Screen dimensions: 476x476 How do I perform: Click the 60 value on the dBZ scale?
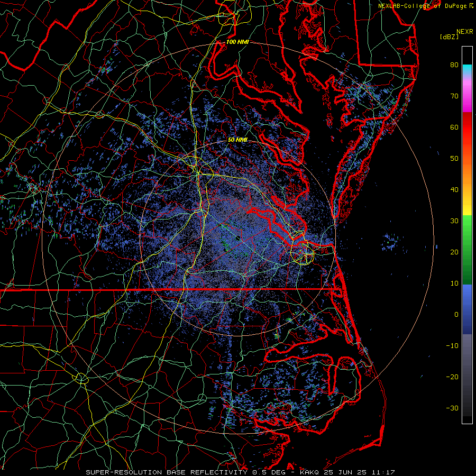(454, 127)
